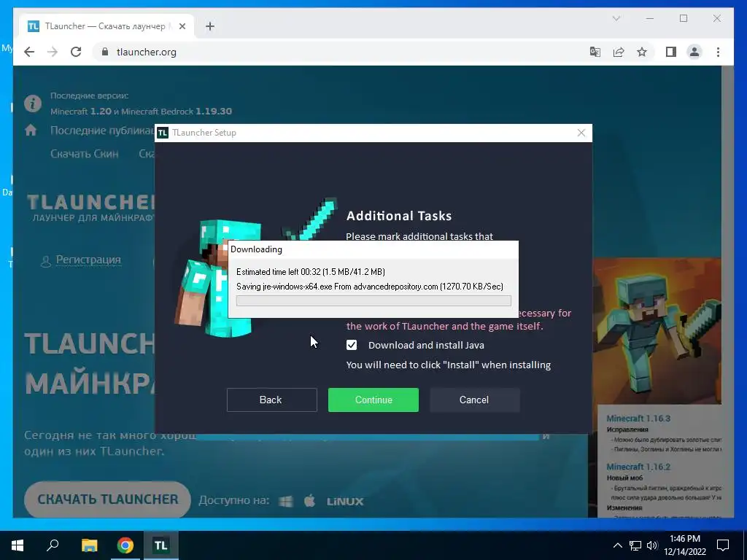Click the webpage vertical scrollbar
This screenshot has height=560, width=747.
coord(727,292)
